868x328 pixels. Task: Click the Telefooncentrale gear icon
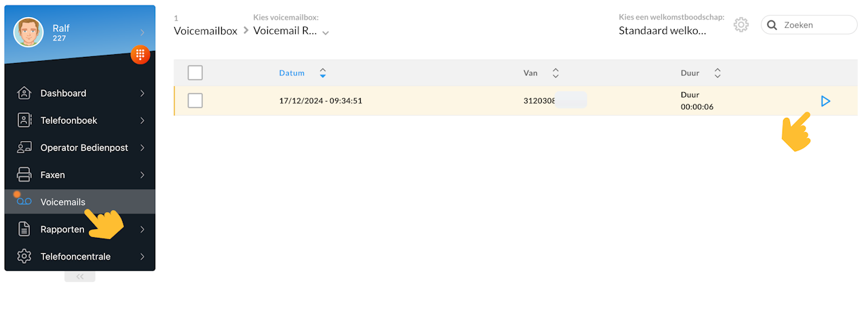(x=24, y=257)
